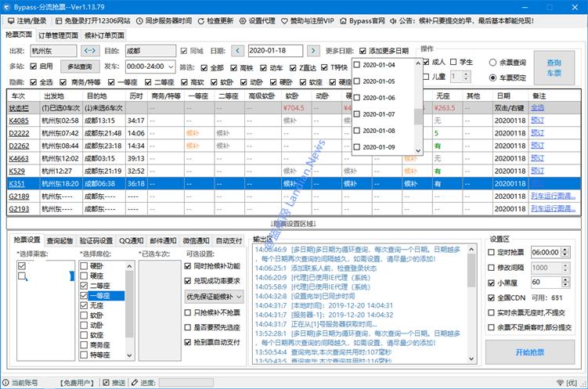588x389 pixels.
Task: Click the 公告 speaker icon
Action: click(393, 20)
